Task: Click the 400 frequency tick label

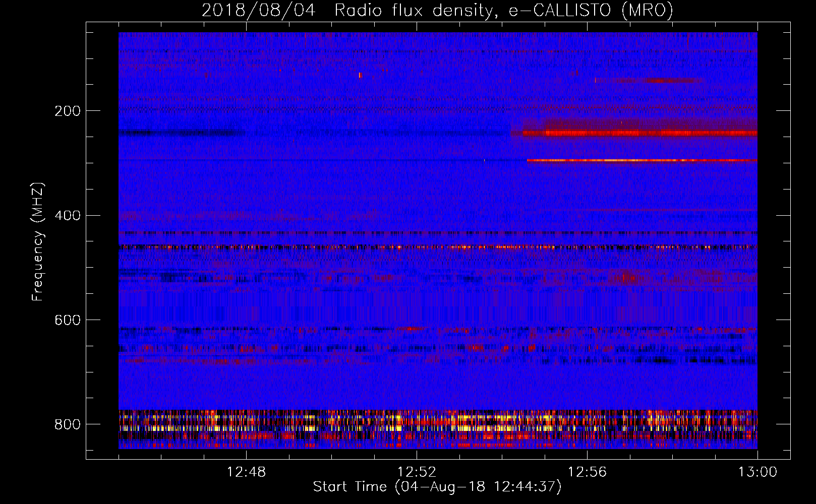Action: pos(67,216)
